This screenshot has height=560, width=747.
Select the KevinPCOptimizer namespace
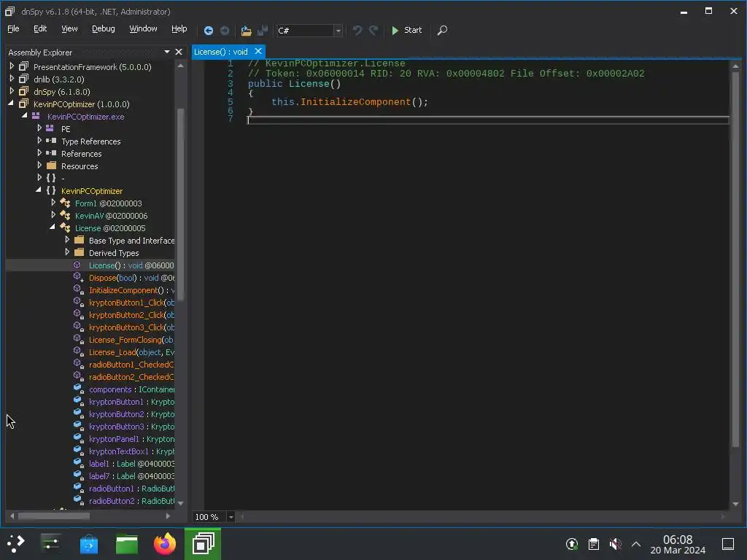tap(92, 191)
